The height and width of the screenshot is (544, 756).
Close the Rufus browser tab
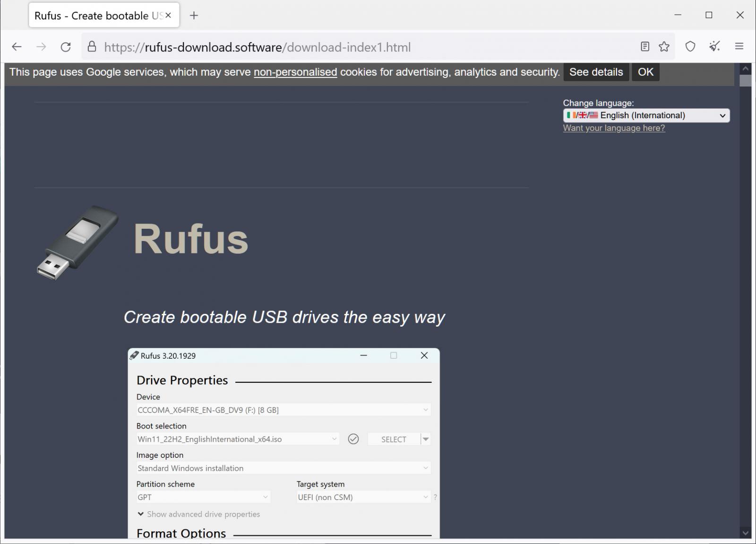click(168, 16)
